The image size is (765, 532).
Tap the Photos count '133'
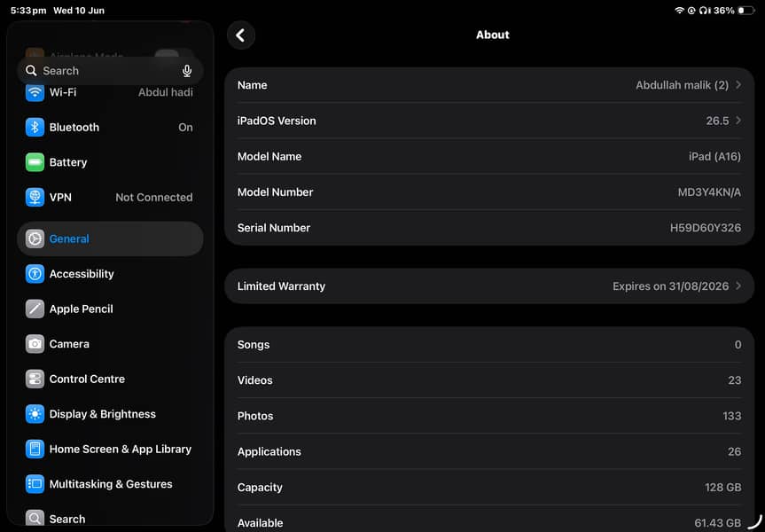coord(732,416)
